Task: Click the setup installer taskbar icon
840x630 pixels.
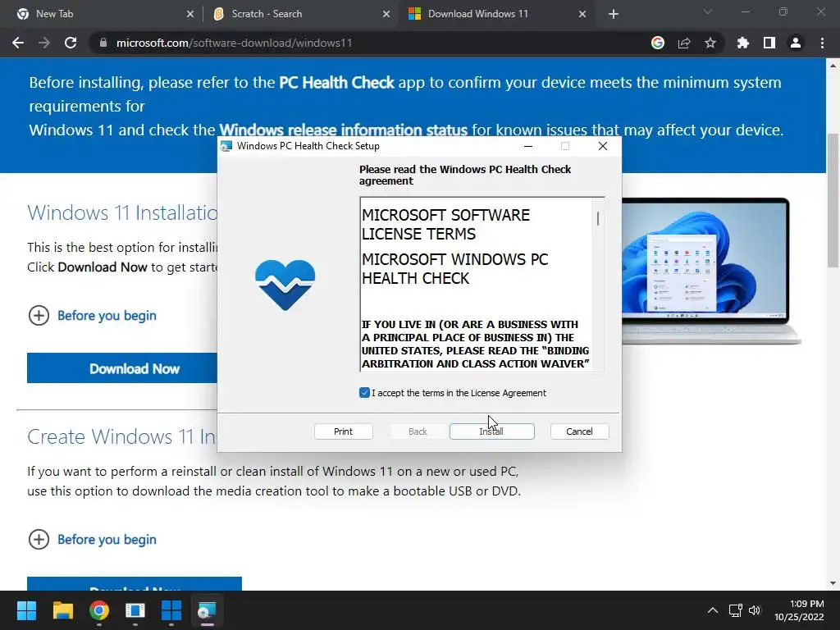Action: [207, 610]
